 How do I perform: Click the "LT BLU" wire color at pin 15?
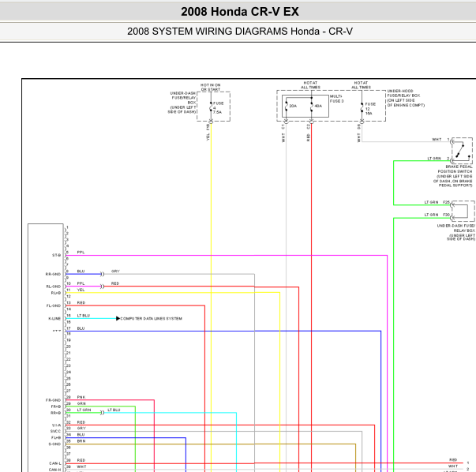coord(84,316)
